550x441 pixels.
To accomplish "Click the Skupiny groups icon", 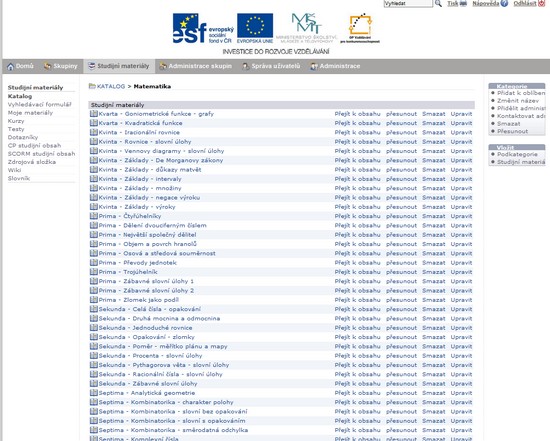I will click(47, 66).
